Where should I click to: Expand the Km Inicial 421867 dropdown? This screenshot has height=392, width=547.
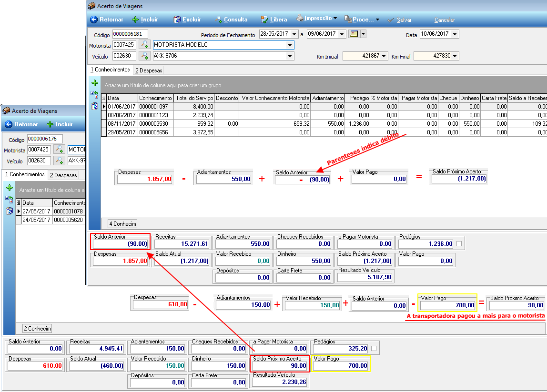click(384, 56)
